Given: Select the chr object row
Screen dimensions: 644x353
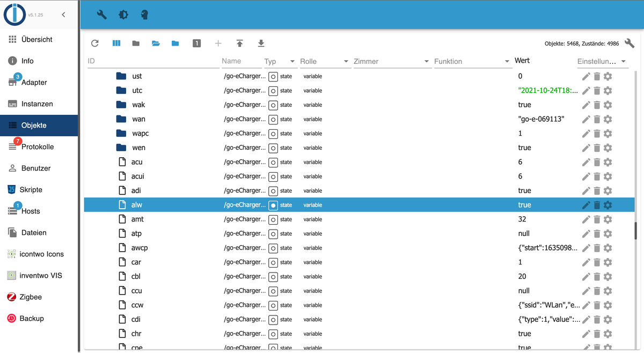Looking at the screenshot, I should pos(359,334).
